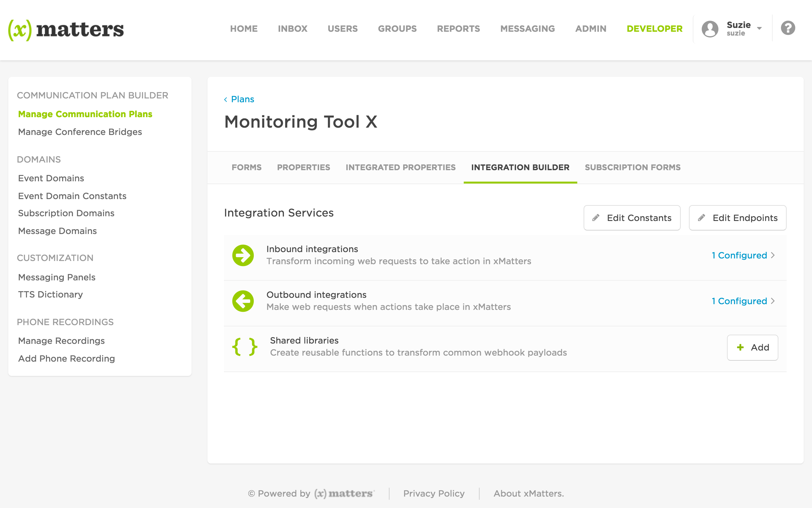The height and width of the screenshot is (508, 812).
Task: Open Event Domain Constants
Action: [72, 196]
